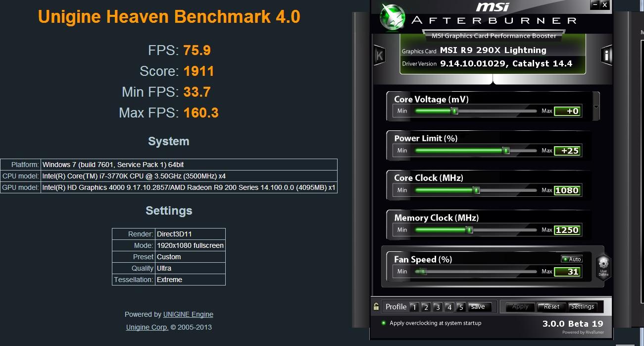The width and height of the screenshot is (644, 346).
Task: Open the Unigine Corp. link
Action: pyautogui.click(x=148, y=327)
